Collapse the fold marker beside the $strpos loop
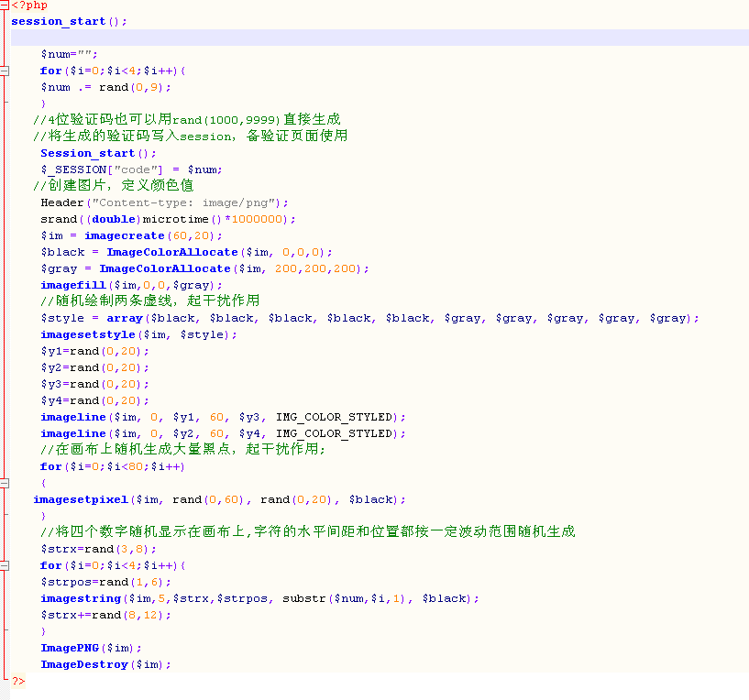Image resolution: width=749 pixels, height=700 pixels. pos(5,566)
